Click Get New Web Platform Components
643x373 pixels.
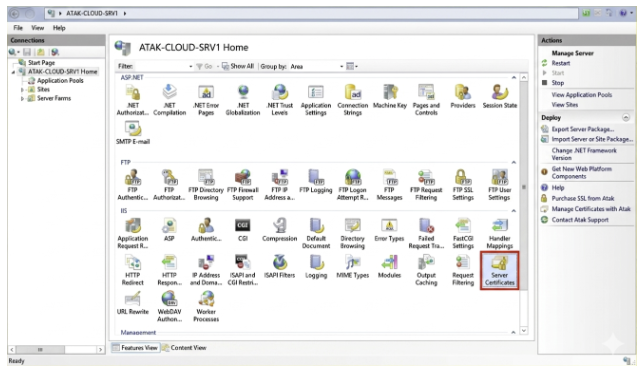pos(581,173)
